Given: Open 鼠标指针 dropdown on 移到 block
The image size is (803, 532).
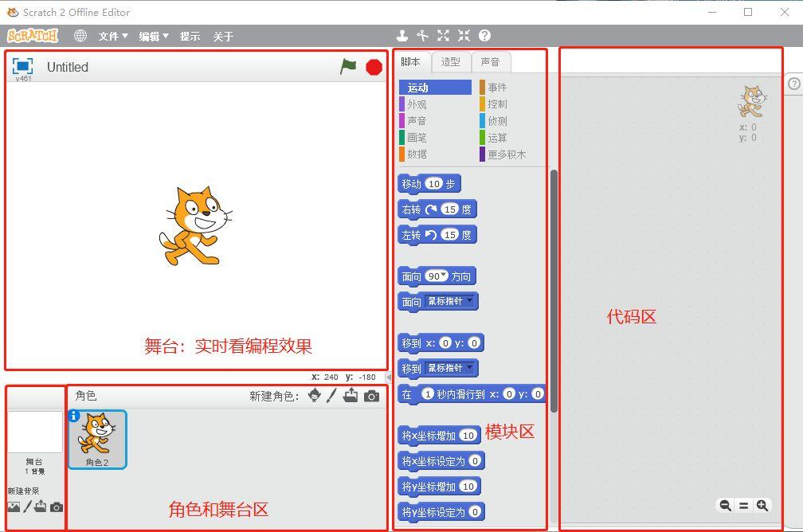Looking at the screenshot, I should 470,367.
